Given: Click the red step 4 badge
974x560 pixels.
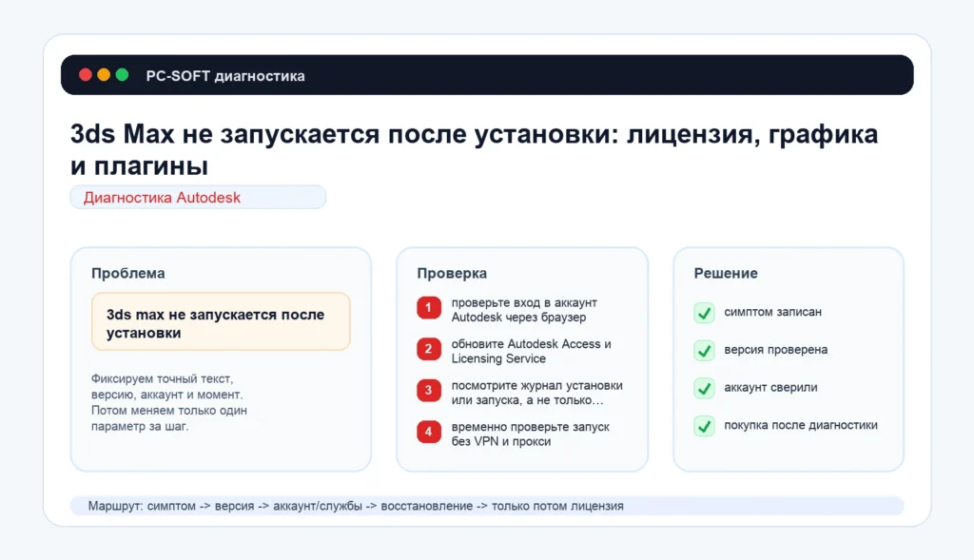Looking at the screenshot, I should coord(429,432).
